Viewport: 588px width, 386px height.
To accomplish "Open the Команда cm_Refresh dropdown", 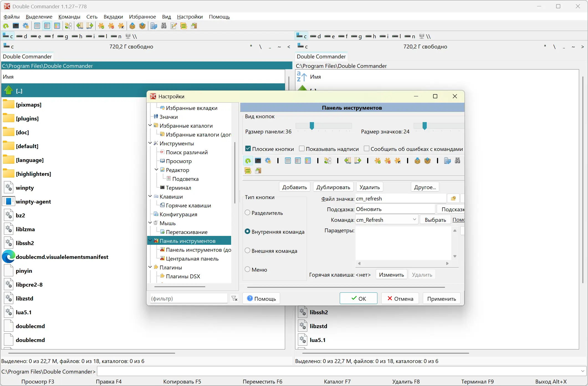I will (415, 220).
